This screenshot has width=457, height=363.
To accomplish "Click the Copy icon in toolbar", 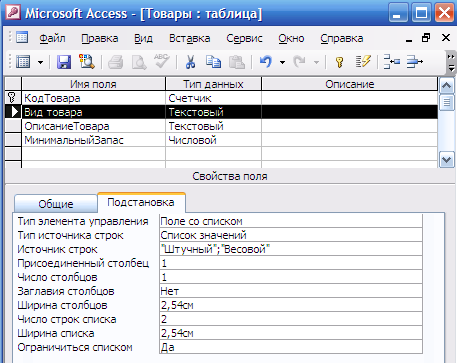I will click(x=213, y=62).
